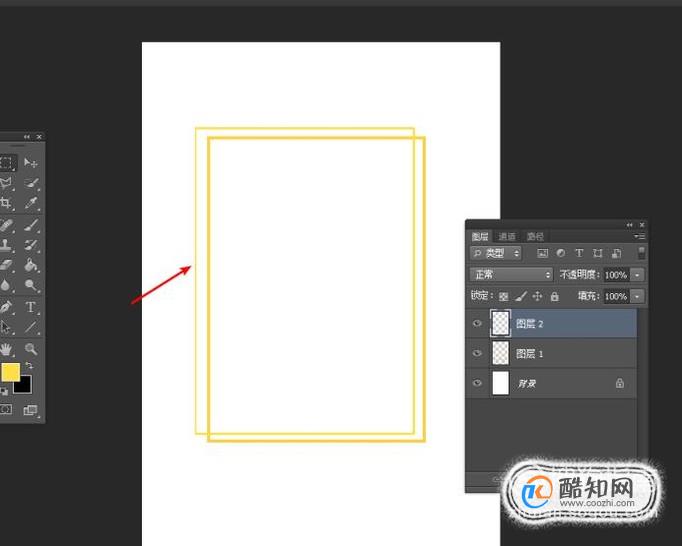Click the 背景 layer thumbnail

(x=500, y=383)
